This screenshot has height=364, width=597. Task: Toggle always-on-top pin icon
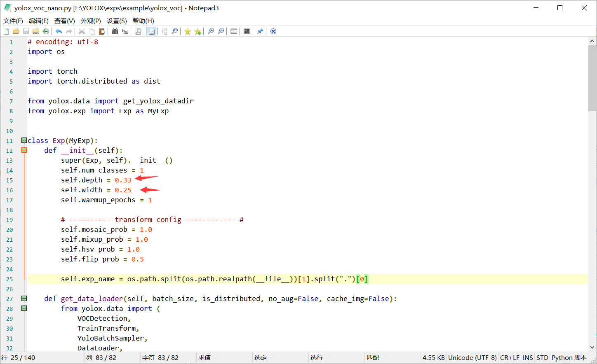point(260,31)
